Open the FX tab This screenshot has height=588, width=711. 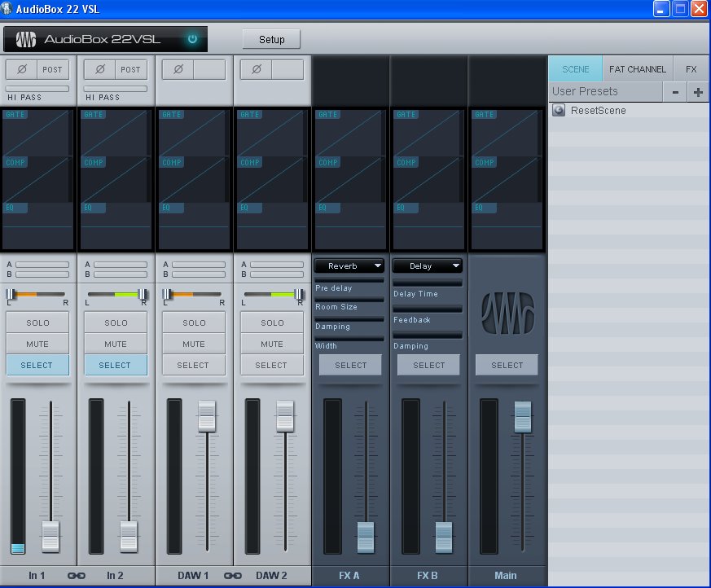(691, 69)
